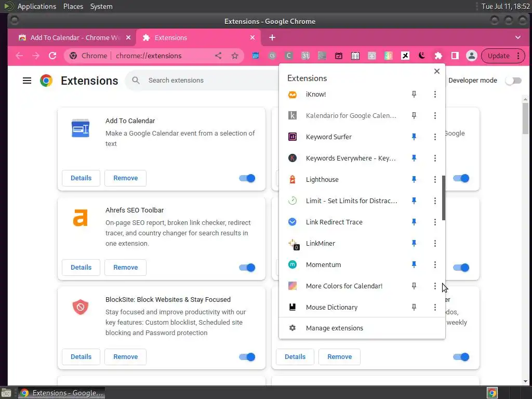Open the side panel toolbar icon
This screenshot has height=399, width=532.
point(455,56)
